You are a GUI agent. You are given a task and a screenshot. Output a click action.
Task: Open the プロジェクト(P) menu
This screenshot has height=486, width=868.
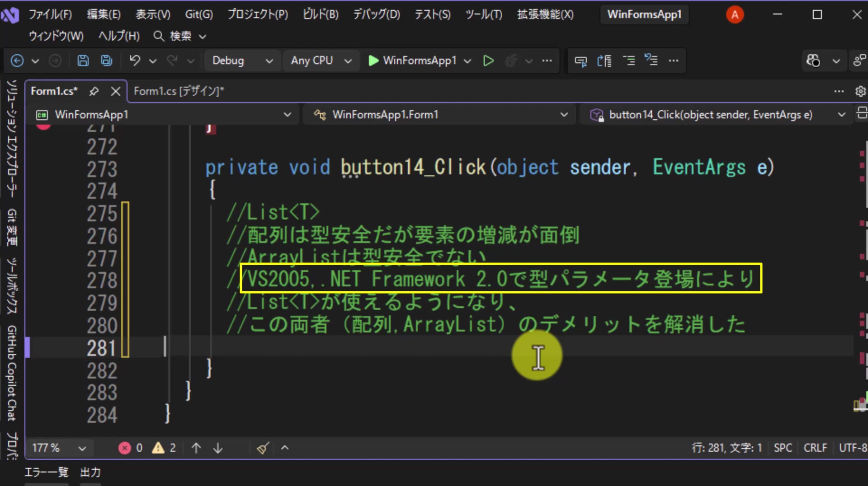point(258,14)
